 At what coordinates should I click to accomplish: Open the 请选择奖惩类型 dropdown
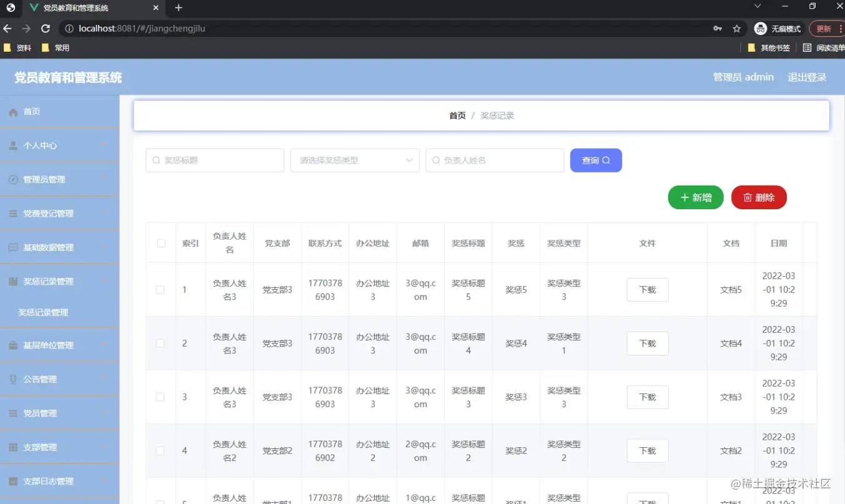(x=355, y=161)
